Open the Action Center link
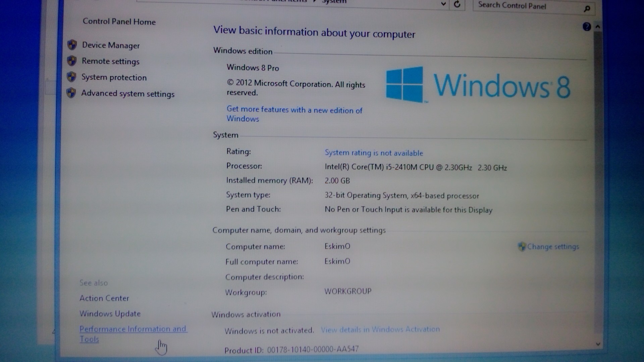This screenshot has width=644, height=362. click(x=104, y=298)
